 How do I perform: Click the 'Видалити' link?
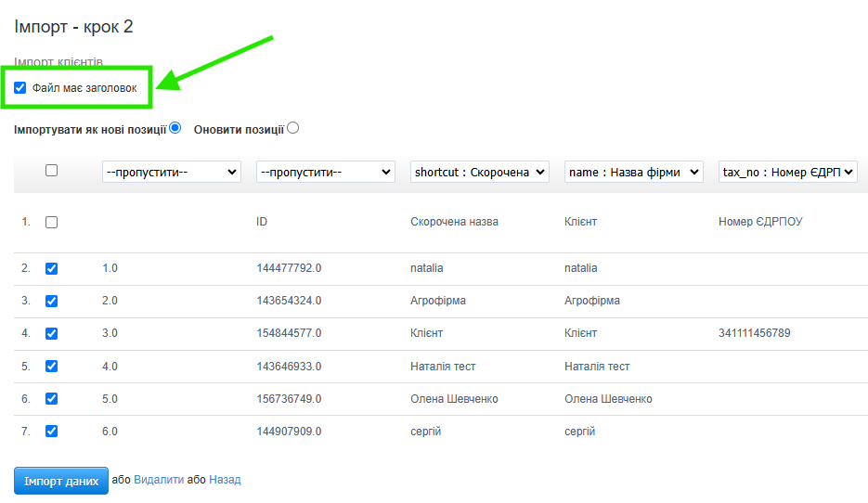click(x=159, y=480)
